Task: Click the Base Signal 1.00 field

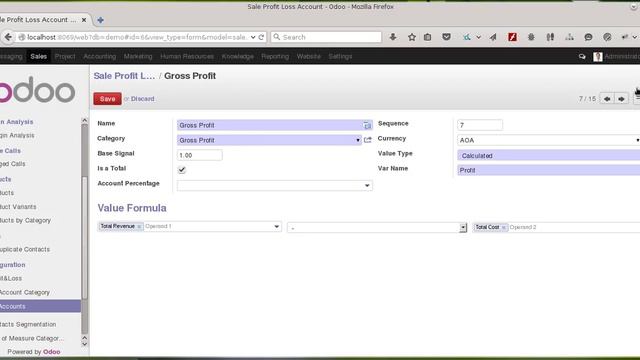Action: (x=200, y=155)
